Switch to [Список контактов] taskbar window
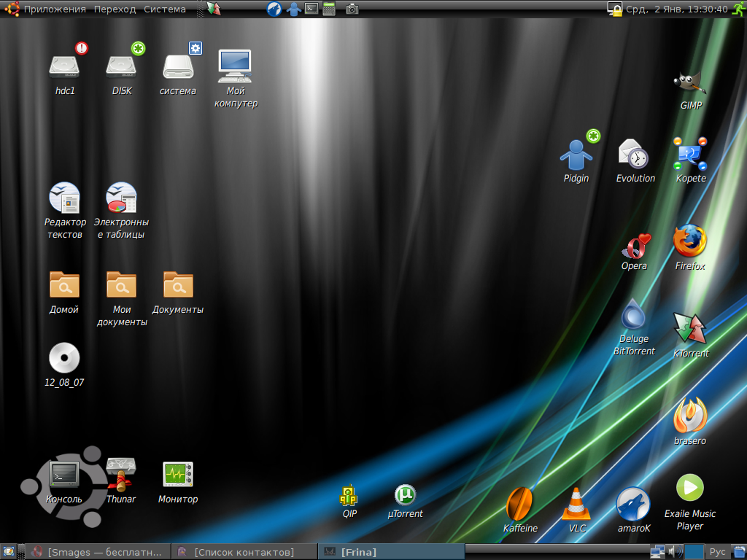The height and width of the screenshot is (560, 747). tap(244, 552)
